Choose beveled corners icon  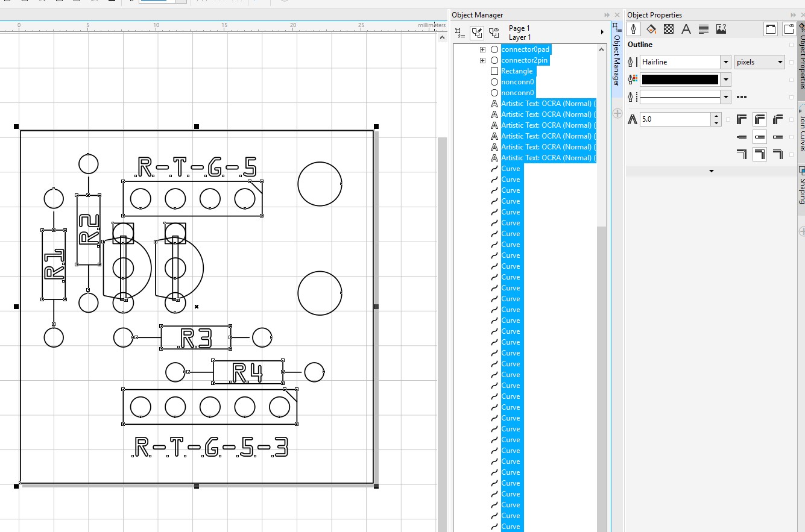click(778, 119)
